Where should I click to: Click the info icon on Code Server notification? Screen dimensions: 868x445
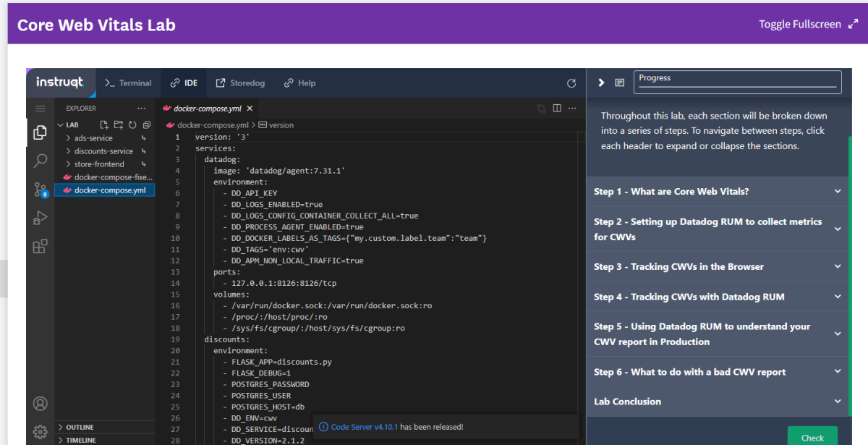[324, 427]
